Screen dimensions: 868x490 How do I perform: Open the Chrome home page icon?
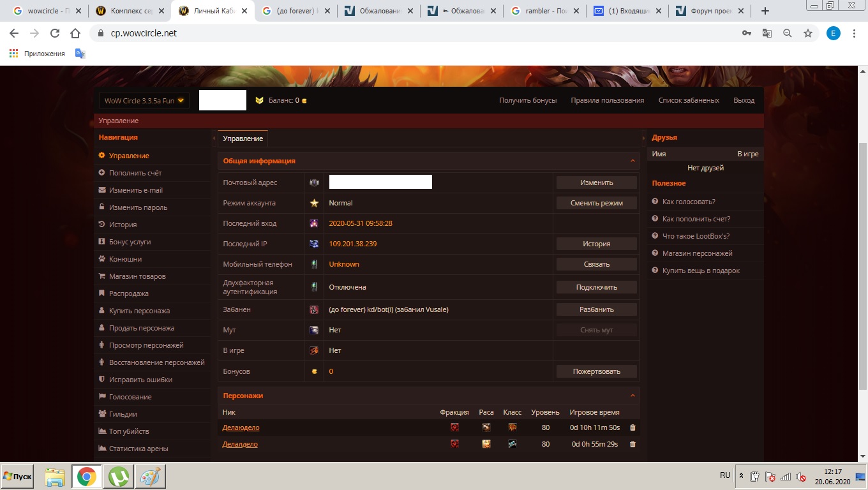click(75, 33)
